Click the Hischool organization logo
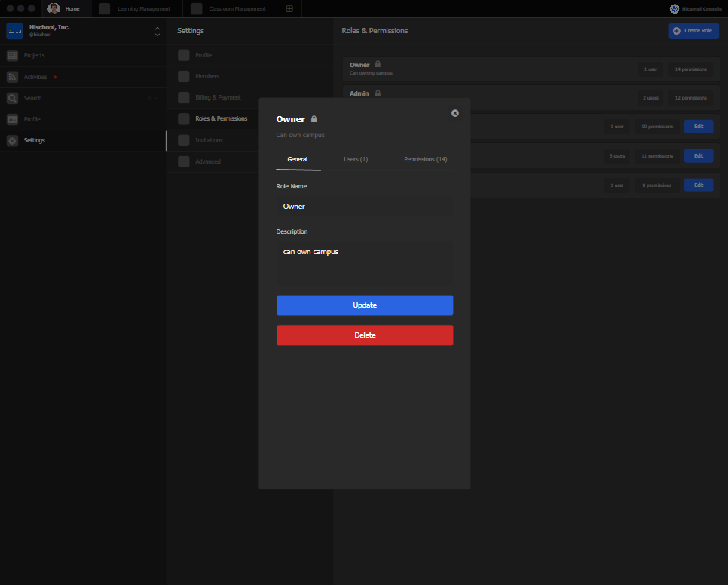The width and height of the screenshot is (728, 585). pyautogui.click(x=14, y=31)
